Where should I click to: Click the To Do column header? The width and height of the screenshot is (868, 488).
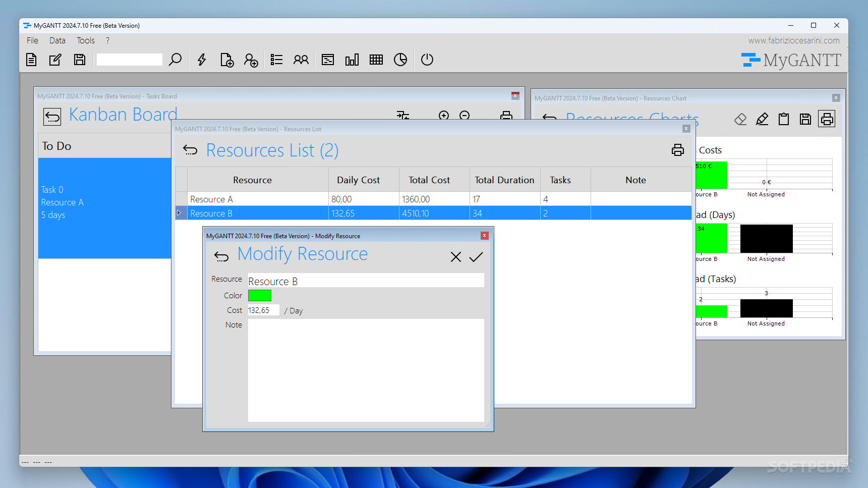pos(104,146)
